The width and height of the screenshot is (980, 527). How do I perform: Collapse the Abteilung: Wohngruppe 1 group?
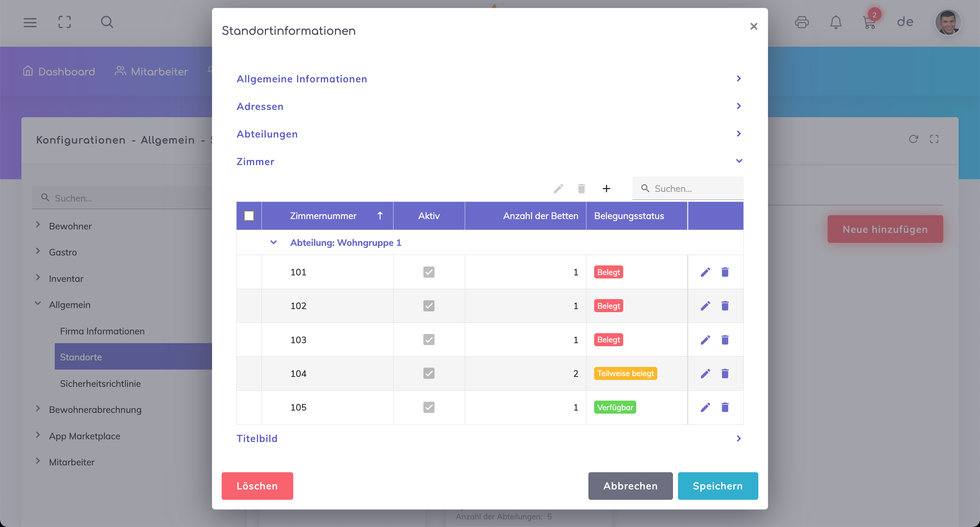point(273,242)
